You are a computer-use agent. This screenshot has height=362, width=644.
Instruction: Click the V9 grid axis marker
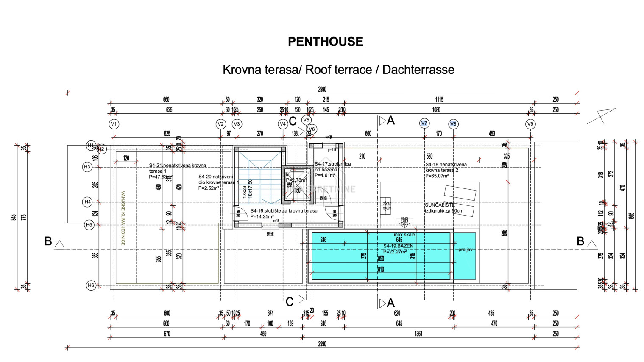(530, 124)
